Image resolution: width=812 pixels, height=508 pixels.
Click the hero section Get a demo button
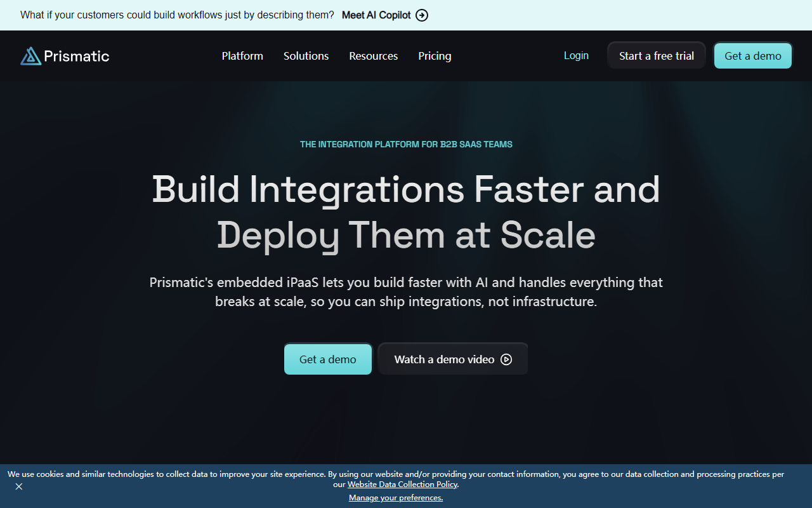pyautogui.click(x=328, y=359)
